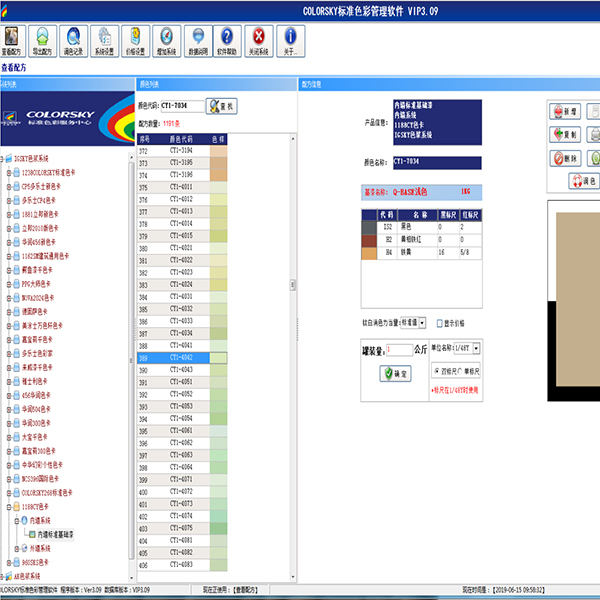Select row CT1-4043 in color list
Screen dimensions: 600x600
click(181, 369)
